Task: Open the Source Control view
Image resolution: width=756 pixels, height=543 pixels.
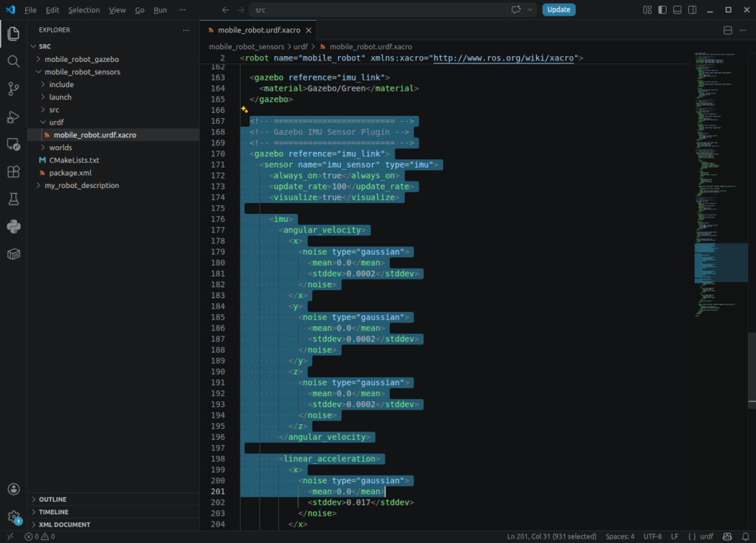Action: click(13, 89)
